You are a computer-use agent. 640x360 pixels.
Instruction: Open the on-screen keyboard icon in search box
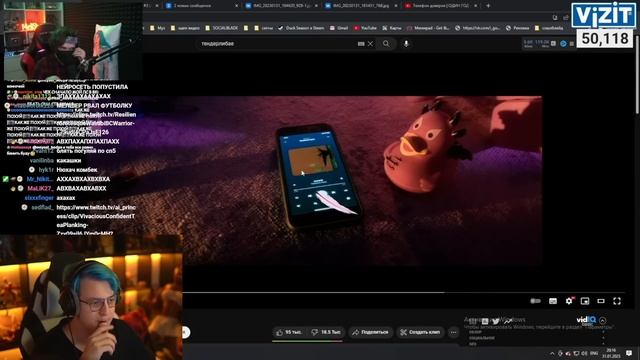pyautogui.click(x=361, y=44)
